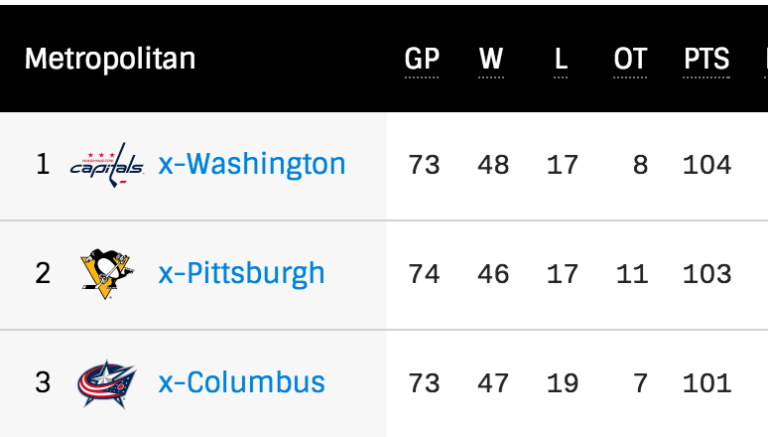Image resolution: width=768 pixels, height=437 pixels.
Task: Click the Washington Capitals logo
Action: pos(106,165)
